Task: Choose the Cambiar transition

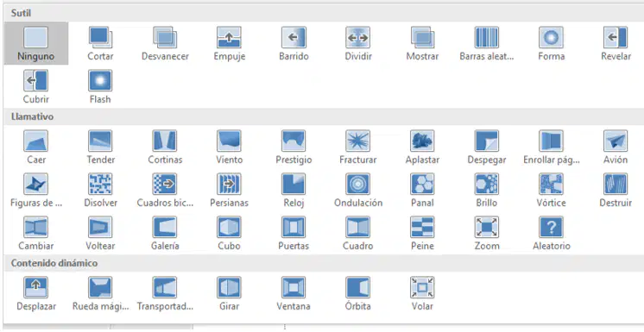Action: tap(36, 233)
